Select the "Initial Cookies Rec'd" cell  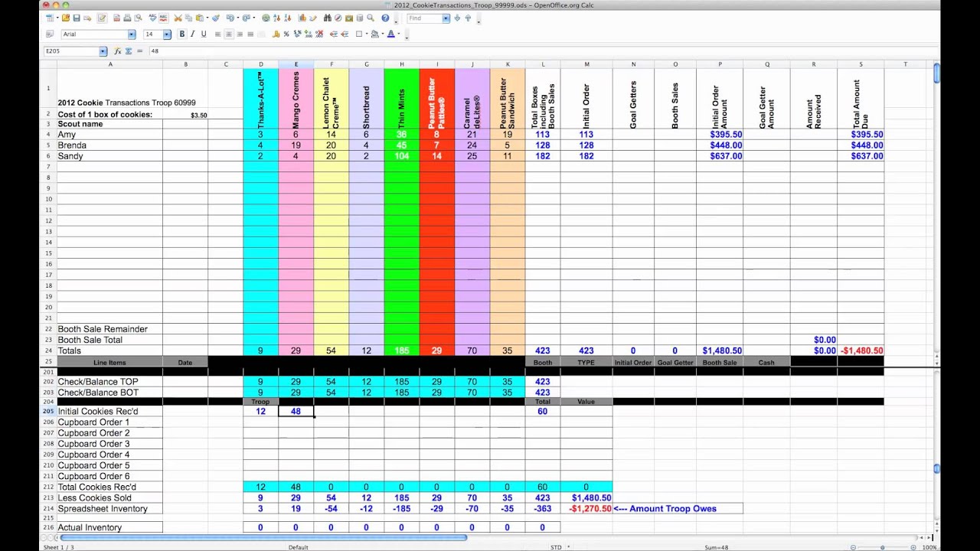[x=109, y=411]
